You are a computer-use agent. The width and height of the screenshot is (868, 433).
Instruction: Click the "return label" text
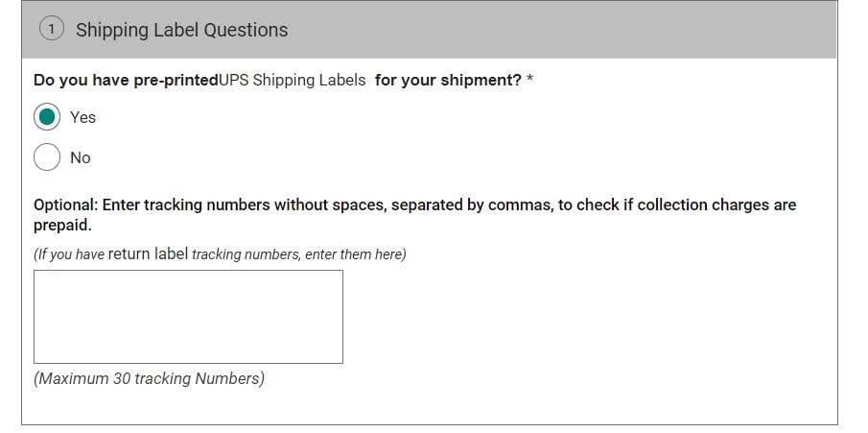[148, 254]
